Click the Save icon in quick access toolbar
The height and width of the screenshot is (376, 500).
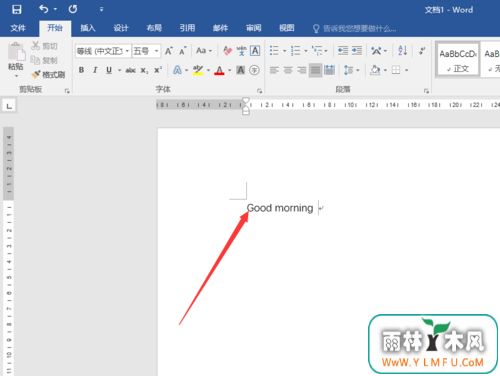[16, 9]
